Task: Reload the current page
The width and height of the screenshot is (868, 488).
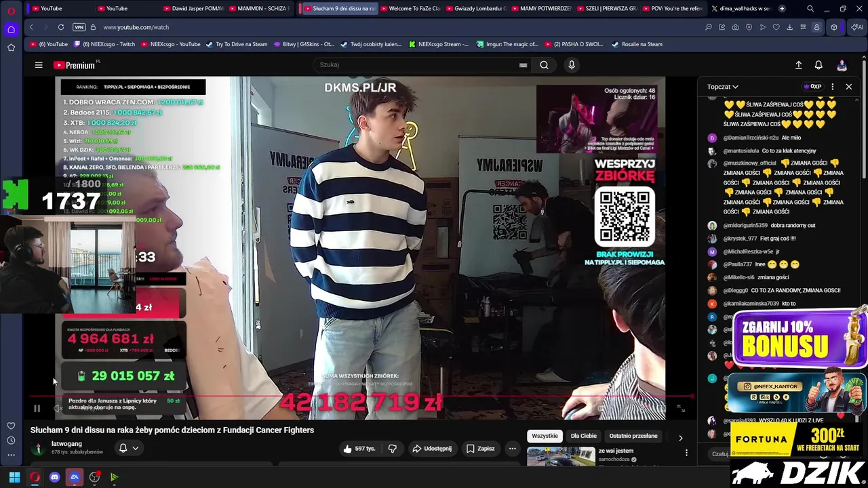Action: pyautogui.click(x=61, y=27)
